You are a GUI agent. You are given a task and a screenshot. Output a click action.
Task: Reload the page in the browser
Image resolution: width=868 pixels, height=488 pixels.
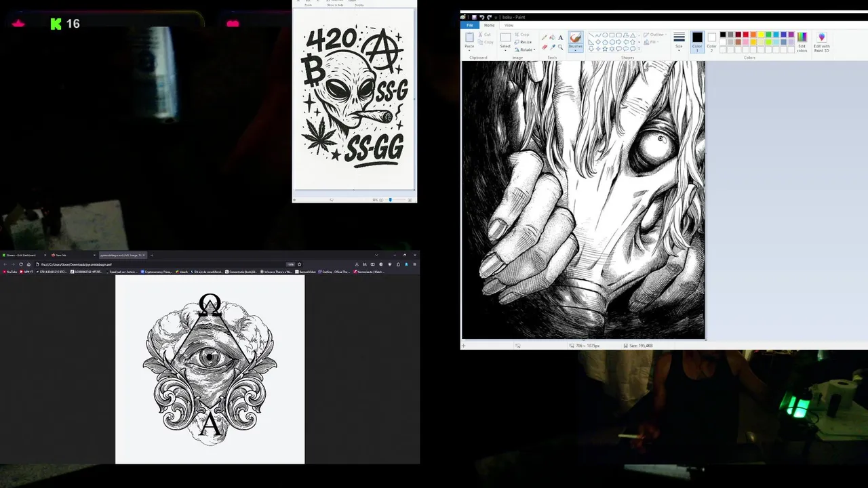coord(21,264)
